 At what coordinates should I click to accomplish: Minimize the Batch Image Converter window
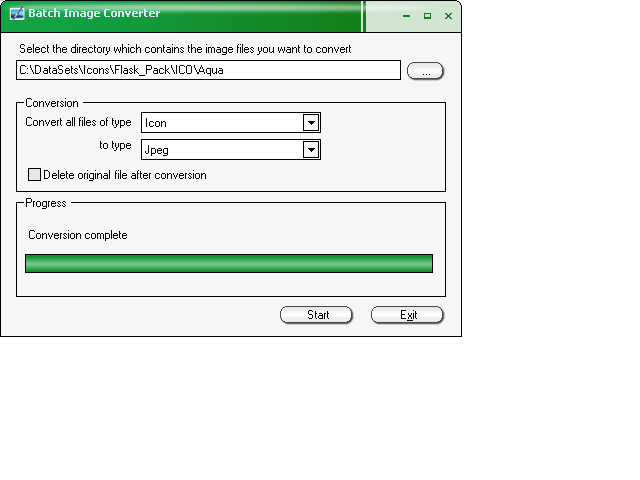coord(406,16)
